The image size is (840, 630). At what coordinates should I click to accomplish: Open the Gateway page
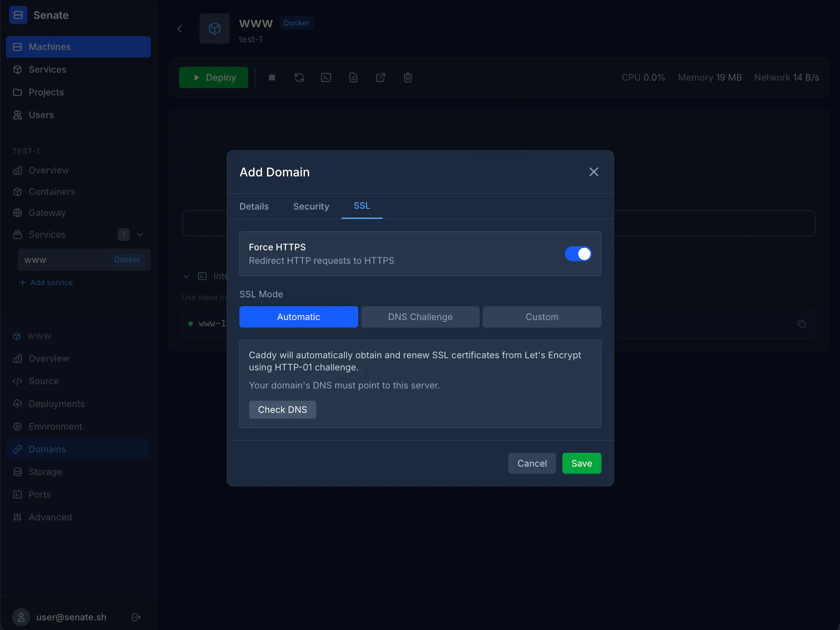pos(78,213)
